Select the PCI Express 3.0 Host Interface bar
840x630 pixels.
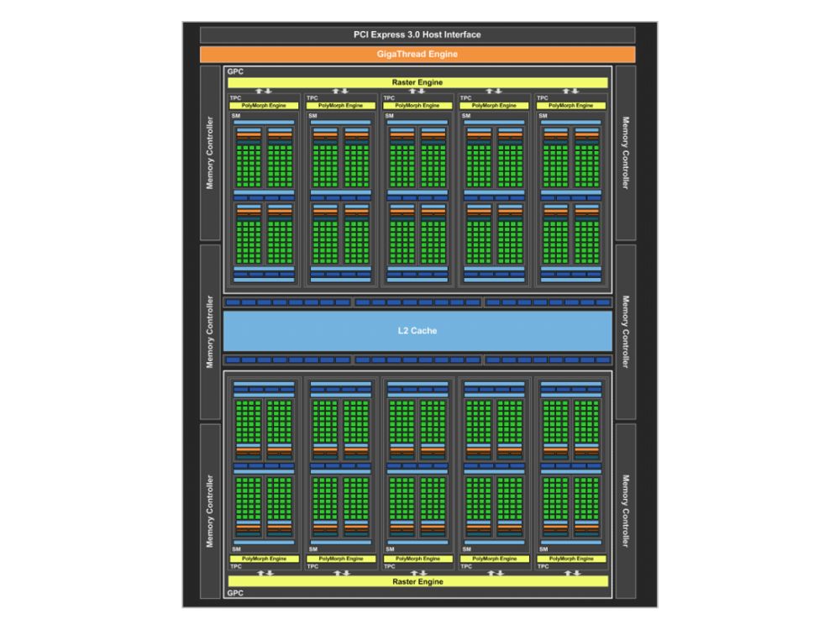pos(417,34)
